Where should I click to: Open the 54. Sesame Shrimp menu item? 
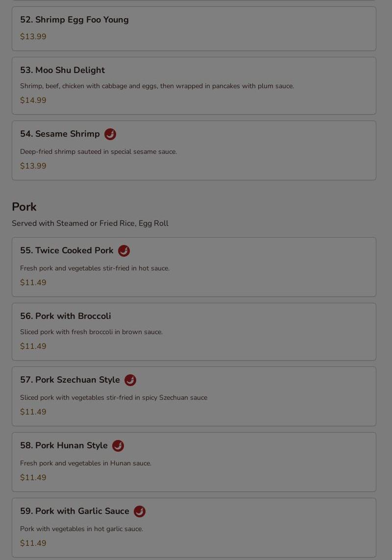click(x=60, y=134)
